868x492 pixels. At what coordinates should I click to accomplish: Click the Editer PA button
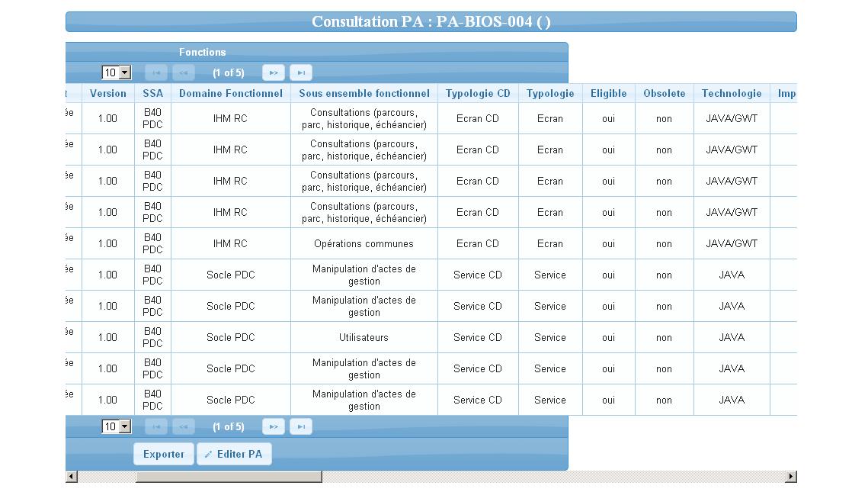click(x=234, y=454)
